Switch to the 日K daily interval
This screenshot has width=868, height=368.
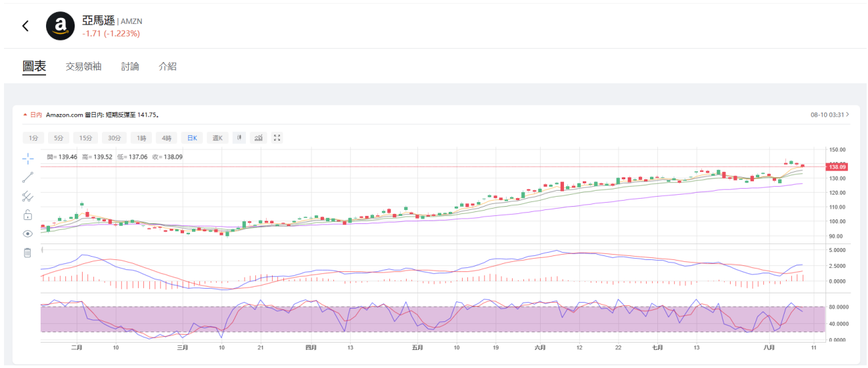click(191, 138)
